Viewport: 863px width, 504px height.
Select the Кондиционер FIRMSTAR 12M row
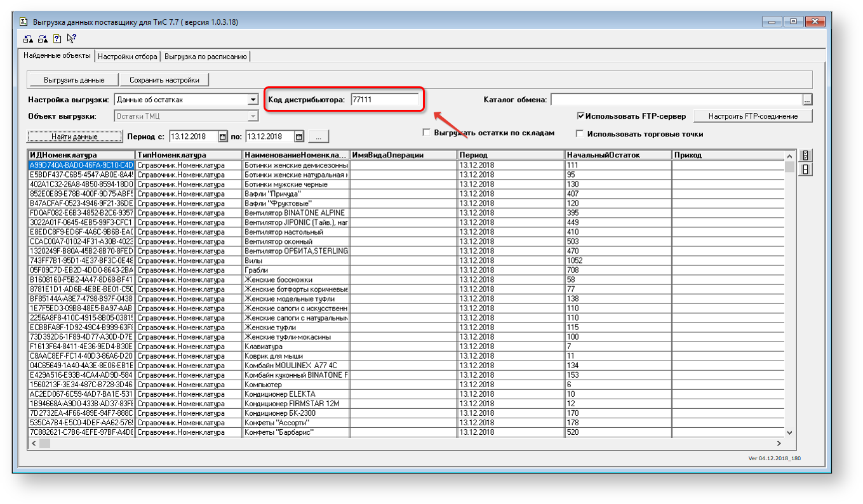(406, 404)
